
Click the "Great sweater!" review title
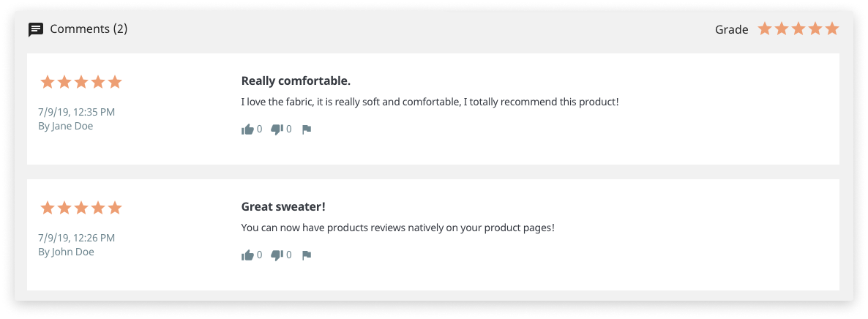283,206
